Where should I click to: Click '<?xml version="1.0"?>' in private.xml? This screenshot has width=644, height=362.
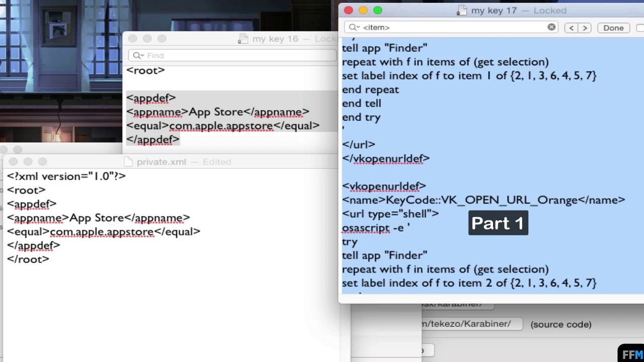click(x=66, y=176)
